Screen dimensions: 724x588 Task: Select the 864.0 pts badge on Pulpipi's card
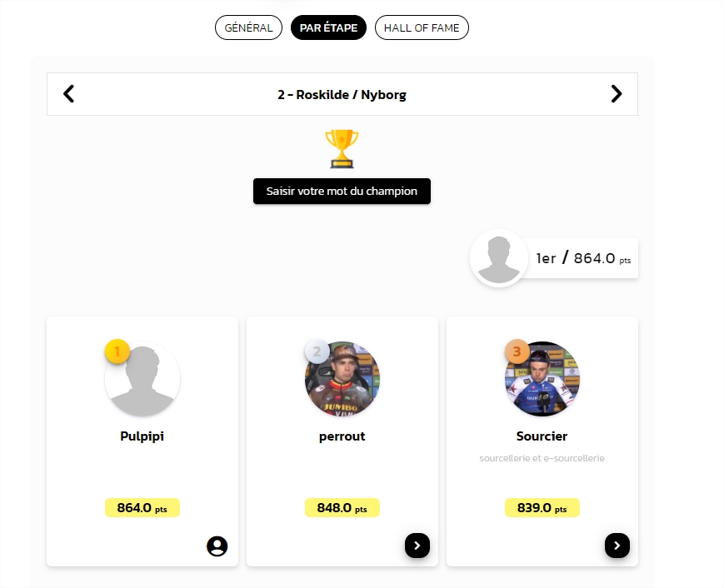(142, 507)
